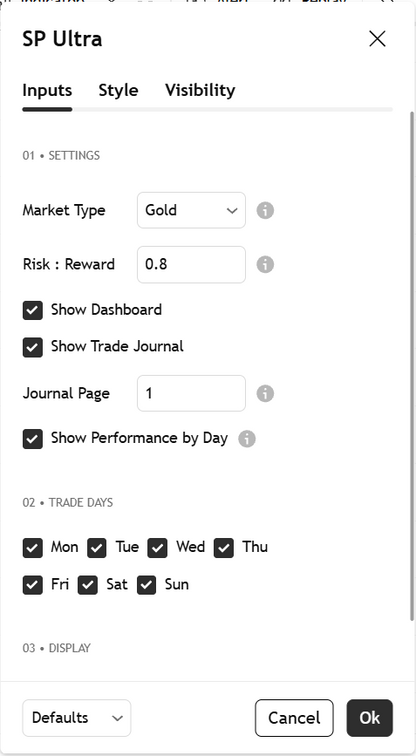The height and width of the screenshot is (756, 416).
Task: Click the Show Performance by Day info icon
Action: tap(247, 439)
